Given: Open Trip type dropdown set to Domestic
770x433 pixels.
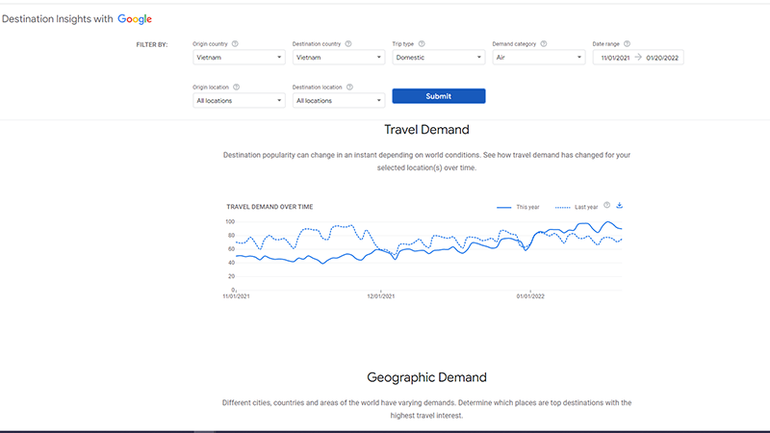Looking at the screenshot, I should [x=438, y=58].
